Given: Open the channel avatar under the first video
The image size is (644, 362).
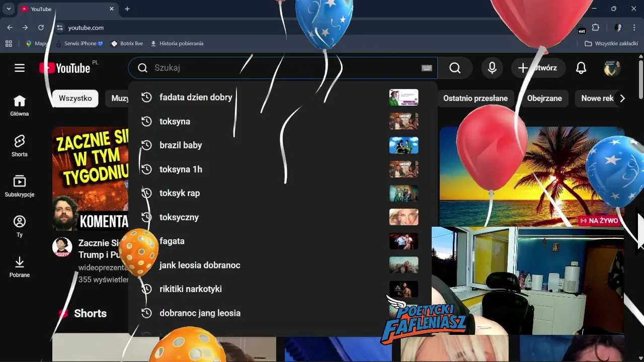Looking at the screenshot, I should (x=62, y=247).
